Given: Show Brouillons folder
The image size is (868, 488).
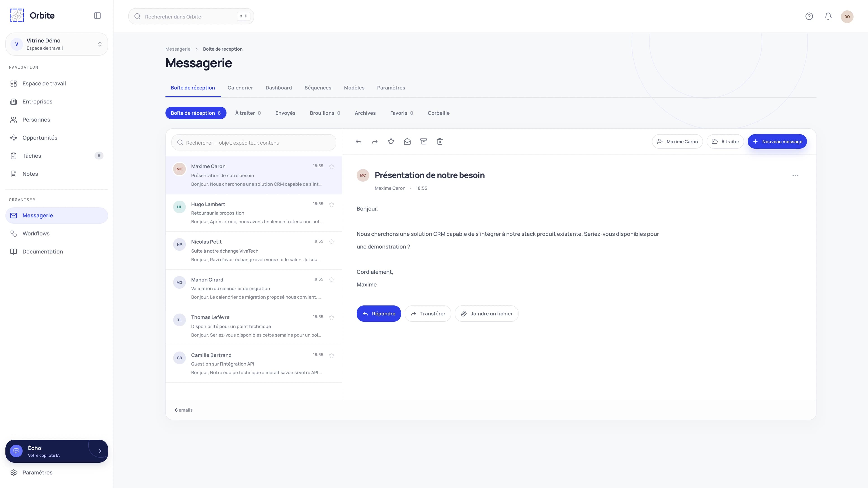Looking at the screenshot, I should [325, 113].
